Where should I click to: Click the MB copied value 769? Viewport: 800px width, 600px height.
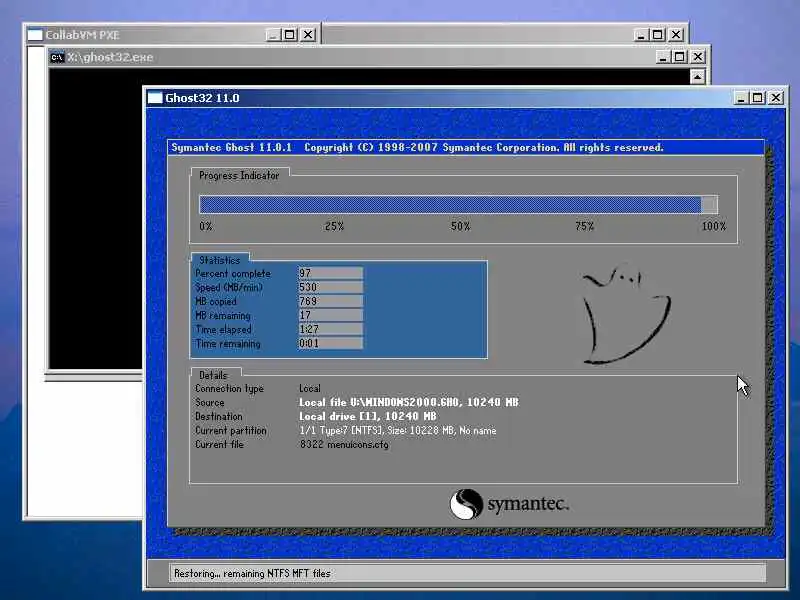point(330,301)
